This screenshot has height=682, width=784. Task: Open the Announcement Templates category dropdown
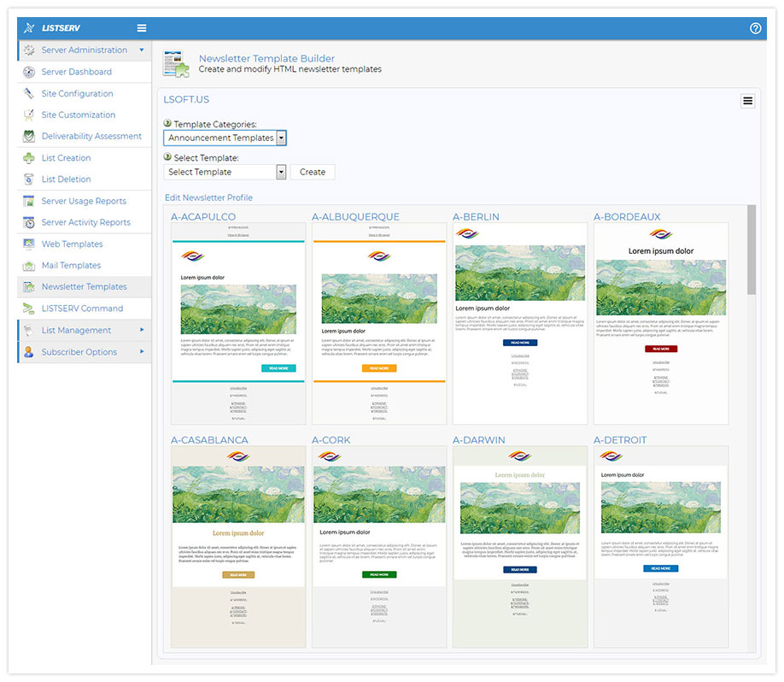tap(225, 138)
